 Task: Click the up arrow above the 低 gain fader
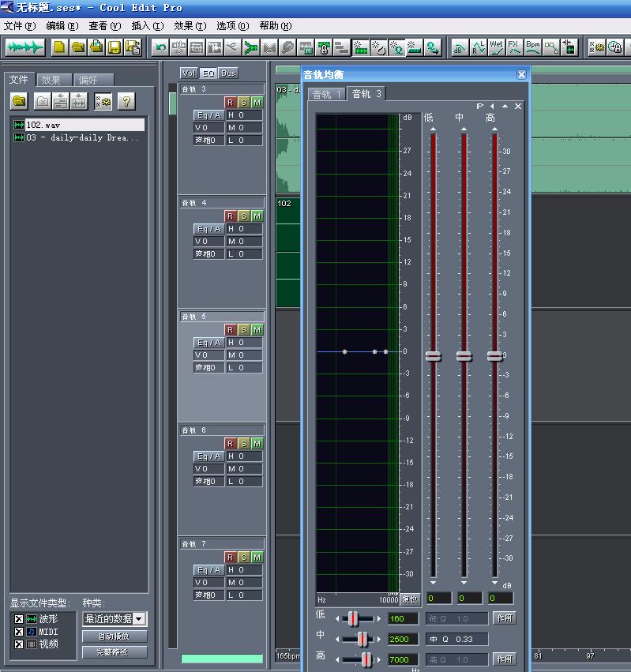point(433,129)
